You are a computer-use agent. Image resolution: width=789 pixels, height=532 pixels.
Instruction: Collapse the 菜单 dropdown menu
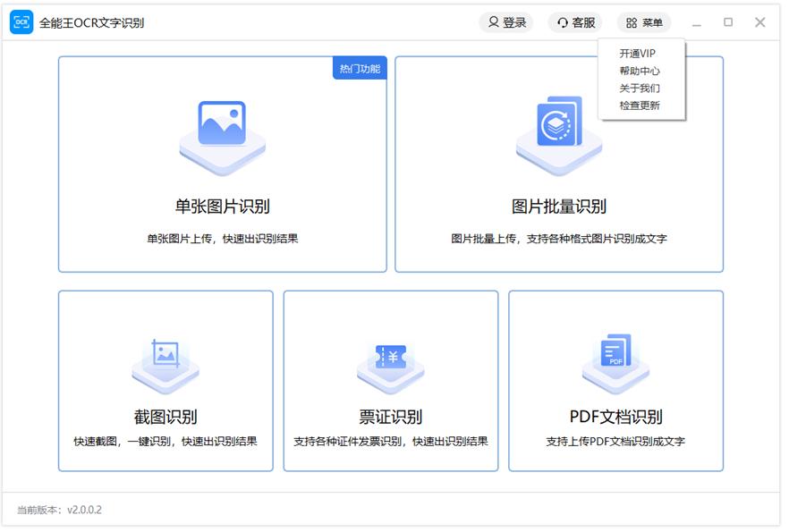coord(643,22)
